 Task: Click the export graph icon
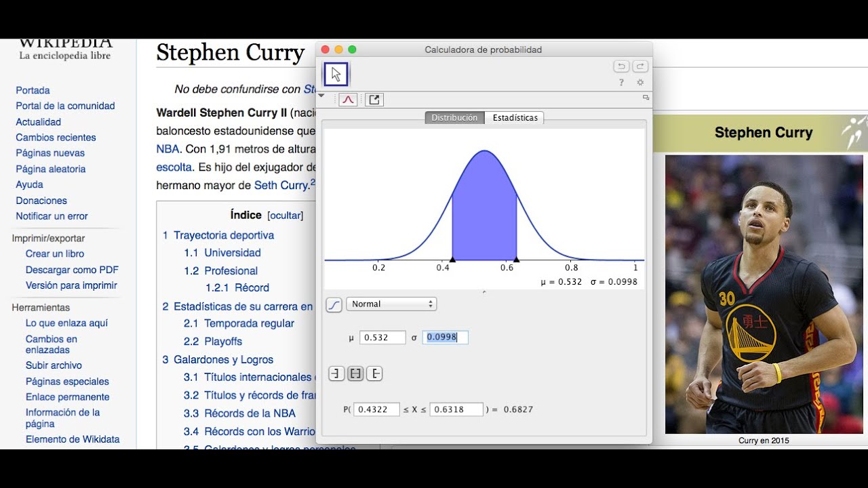tap(374, 100)
